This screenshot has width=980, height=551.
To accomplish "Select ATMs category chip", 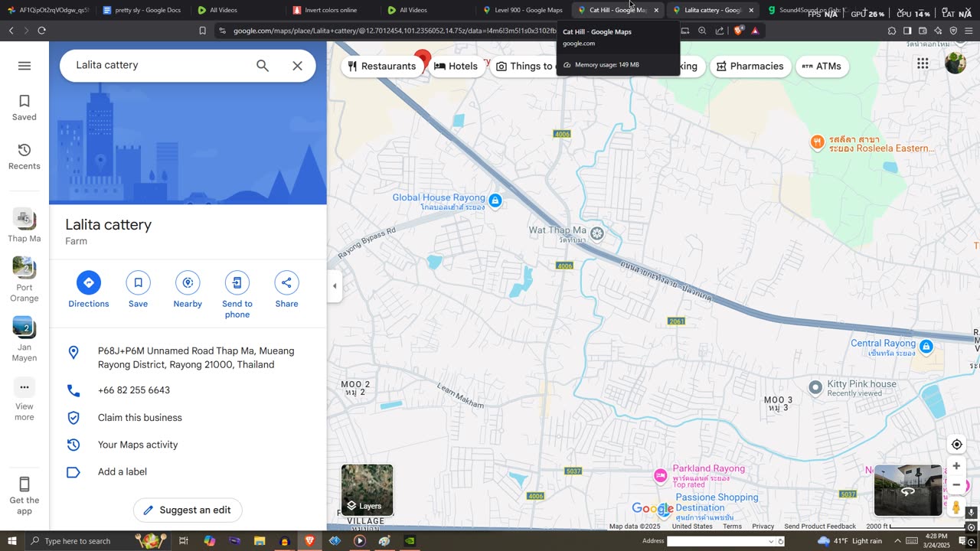I will (x=822, y=66).
